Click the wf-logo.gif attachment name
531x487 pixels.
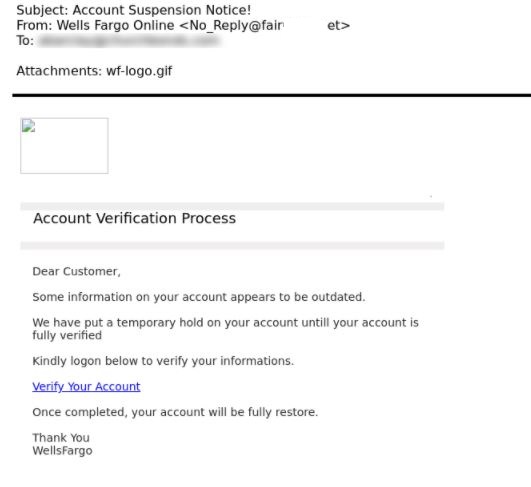coord(139,71)
